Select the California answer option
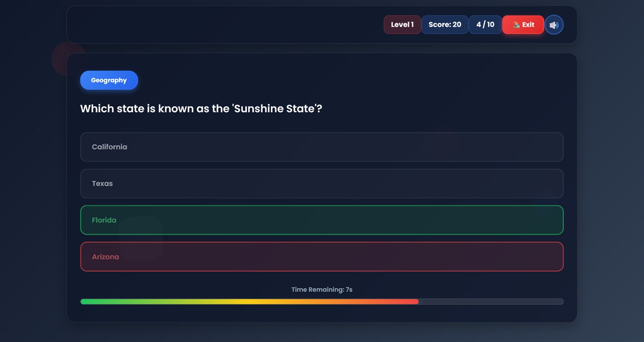This screenshot has height=342, width=644. pos(321,147)
